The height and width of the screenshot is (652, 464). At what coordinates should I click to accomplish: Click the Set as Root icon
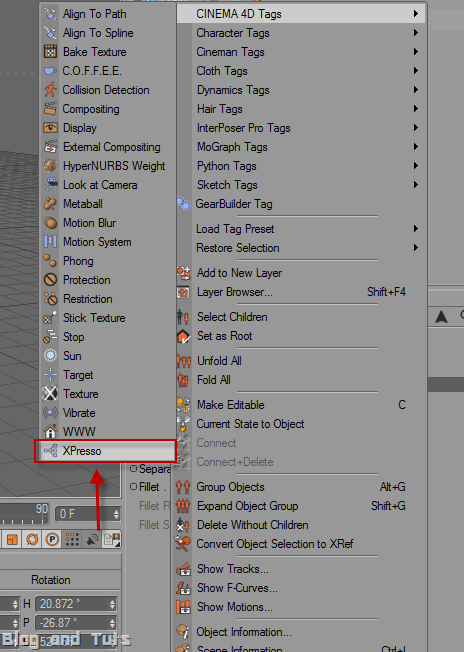tap(183, 336)
